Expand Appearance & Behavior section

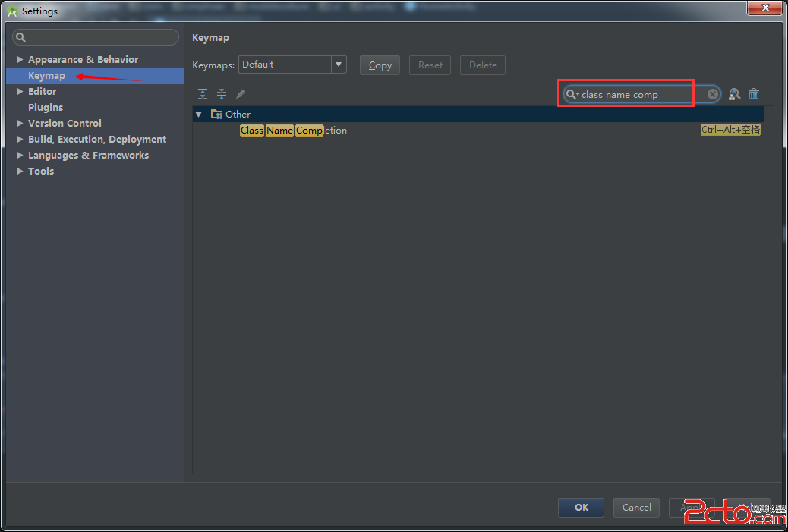[x=20, y=60]
